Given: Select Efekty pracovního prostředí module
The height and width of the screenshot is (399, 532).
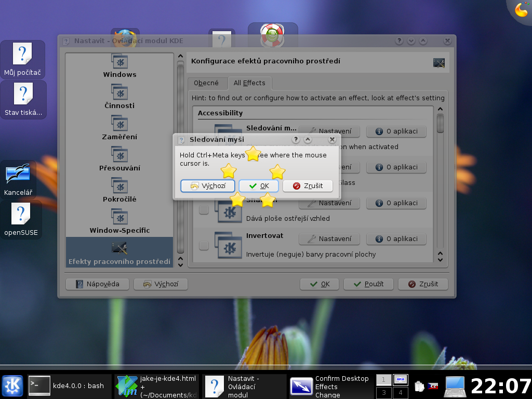Looking at the screenshot, I should pyautogui.click(x=119, y=252).
